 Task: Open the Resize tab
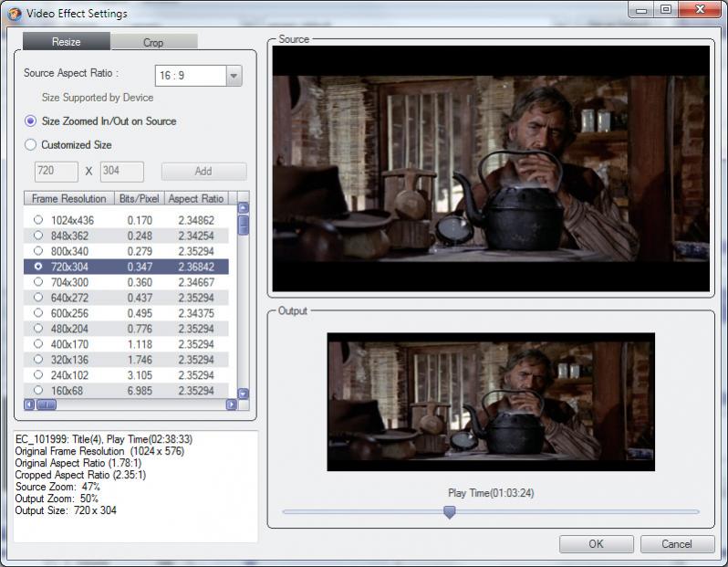click(x=66, y=42)
